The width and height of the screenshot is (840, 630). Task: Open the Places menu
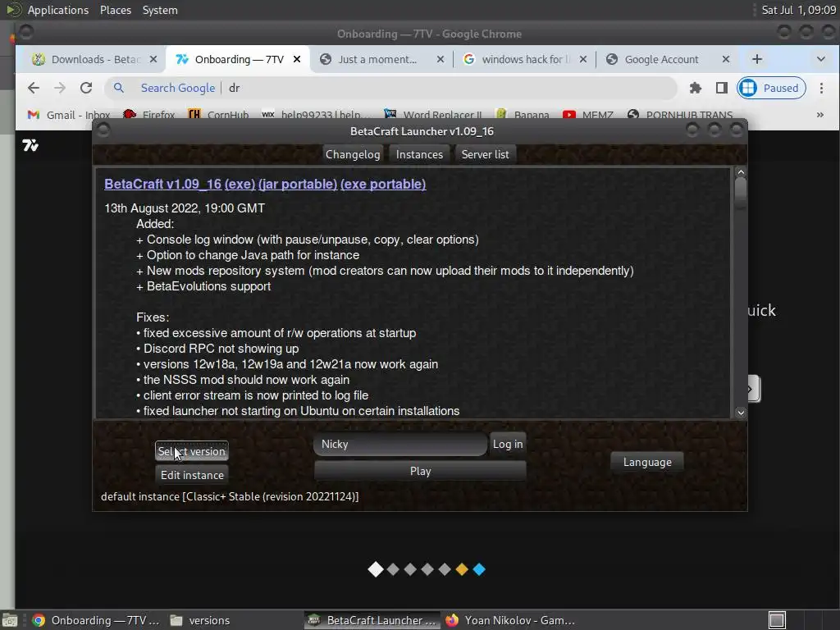coord(116,10)
